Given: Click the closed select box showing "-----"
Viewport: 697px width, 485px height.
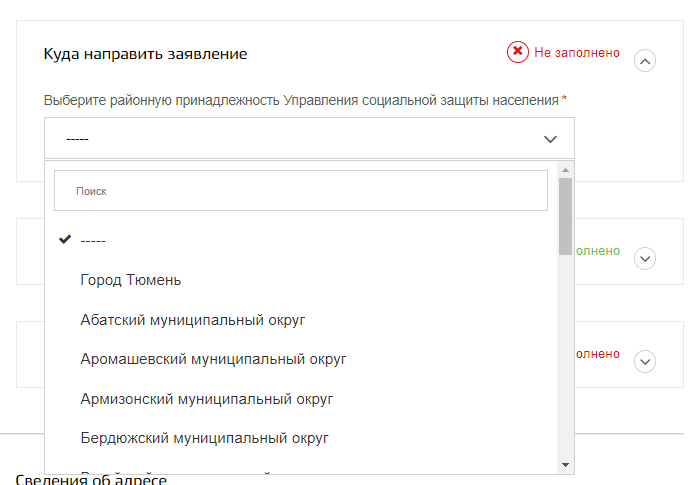Looking at the screenshot, I should pyautogui.click(x=300, y=139).
